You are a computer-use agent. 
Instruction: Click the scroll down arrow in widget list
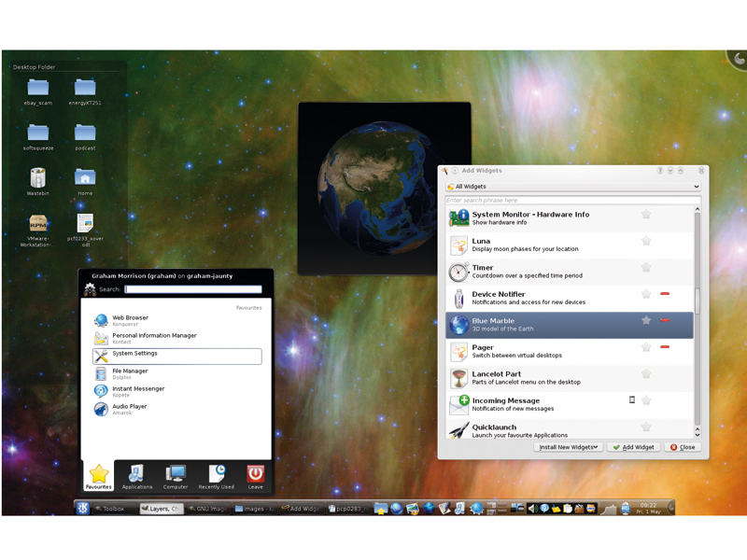point(697,434)
